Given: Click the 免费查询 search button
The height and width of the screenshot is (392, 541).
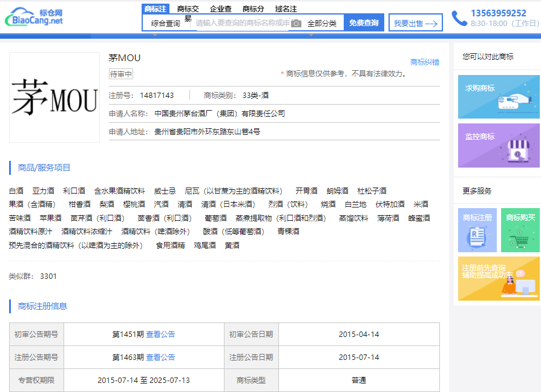Looking at the screenshot, I should point(364,23).
